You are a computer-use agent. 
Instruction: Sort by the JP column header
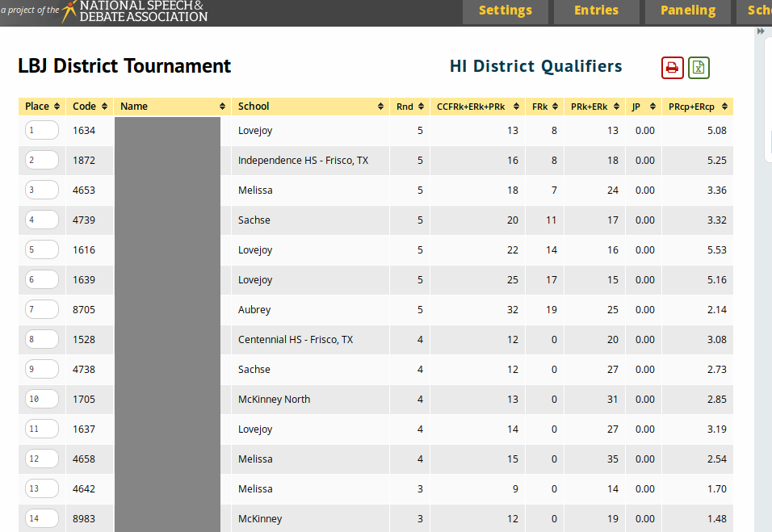point(643,107)
